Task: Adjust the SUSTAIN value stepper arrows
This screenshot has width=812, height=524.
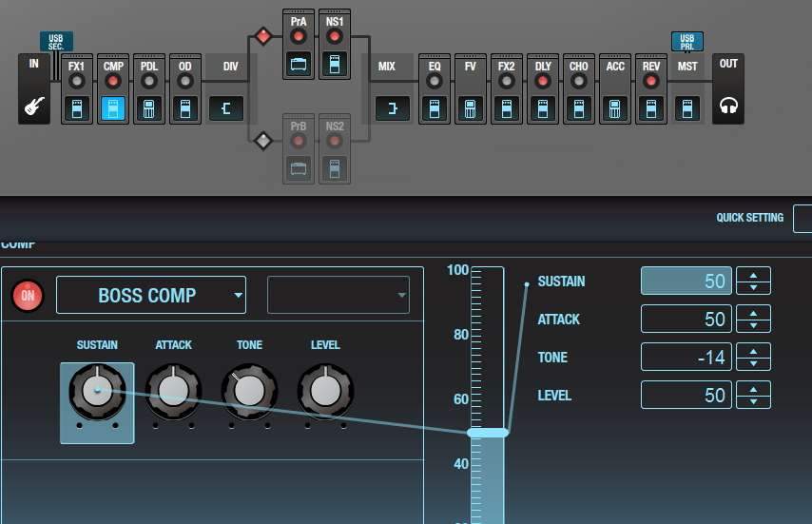Action: point(753,281)
